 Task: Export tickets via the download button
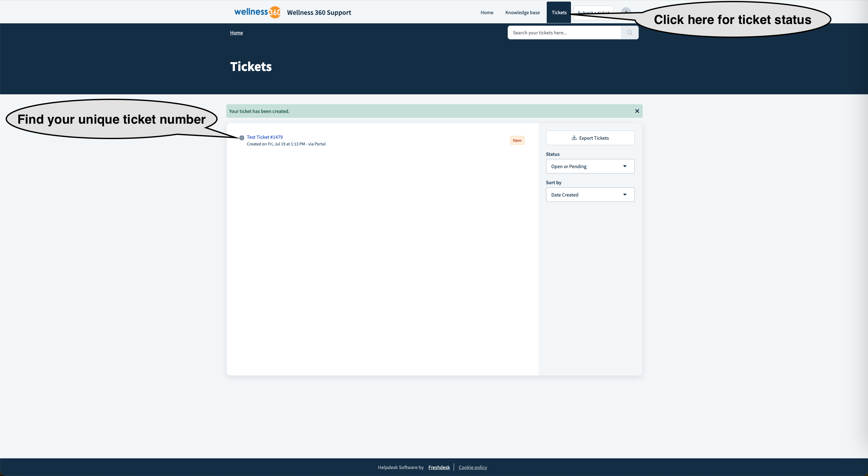point(590,138)
